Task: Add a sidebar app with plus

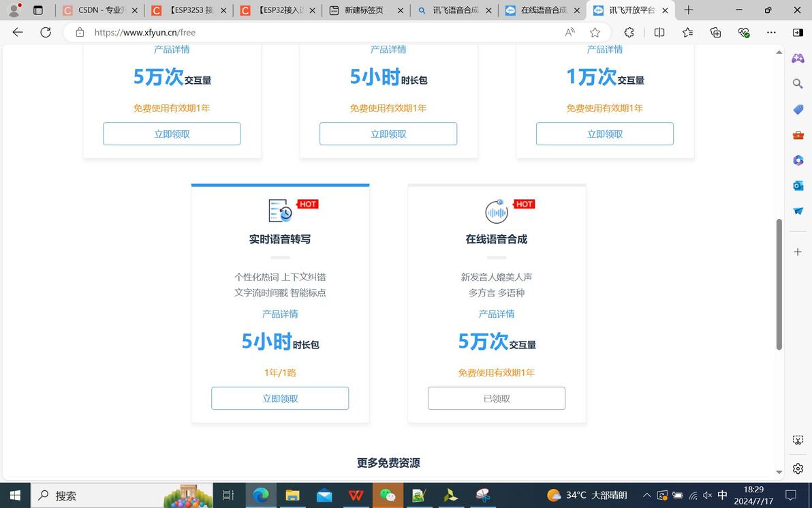Action: coord(798,252)
